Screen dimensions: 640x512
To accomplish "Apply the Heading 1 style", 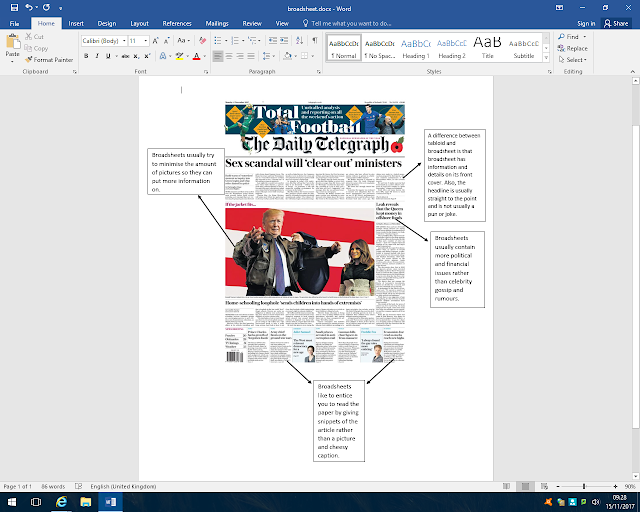I will pyautogui.click(x=416, y=48).
